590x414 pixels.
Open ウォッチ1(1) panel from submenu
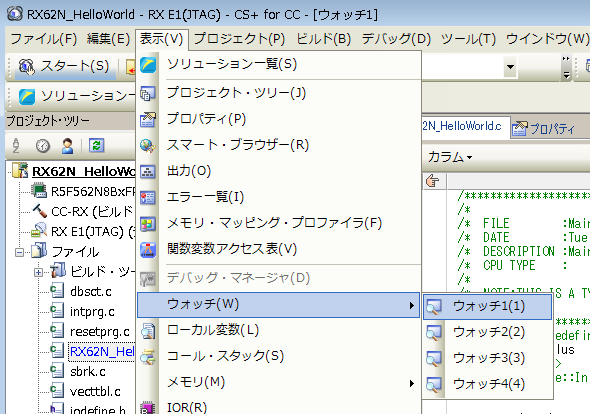point(488,306)
